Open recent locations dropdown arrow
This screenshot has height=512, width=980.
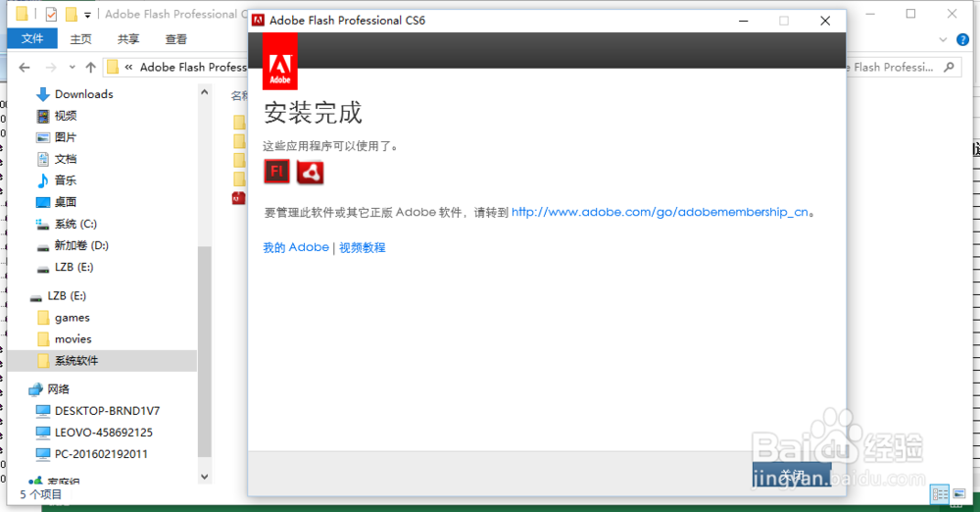[x=72, y=67]
